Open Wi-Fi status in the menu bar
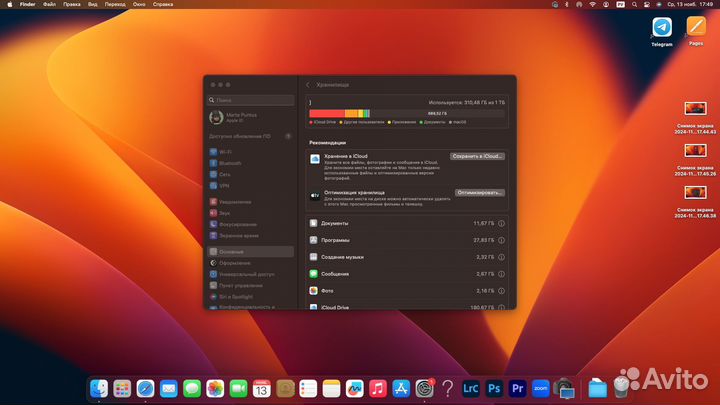720x405 pixels. [x=592, y=4]
